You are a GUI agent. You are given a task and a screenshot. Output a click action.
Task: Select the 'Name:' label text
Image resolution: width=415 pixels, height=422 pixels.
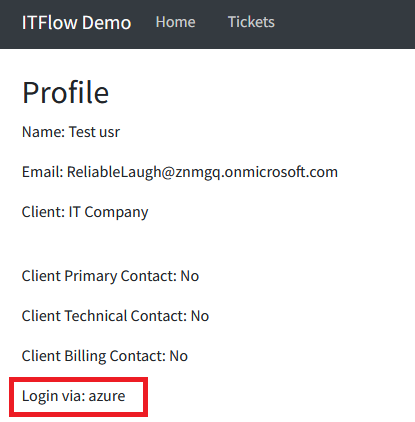coord(43,132)
